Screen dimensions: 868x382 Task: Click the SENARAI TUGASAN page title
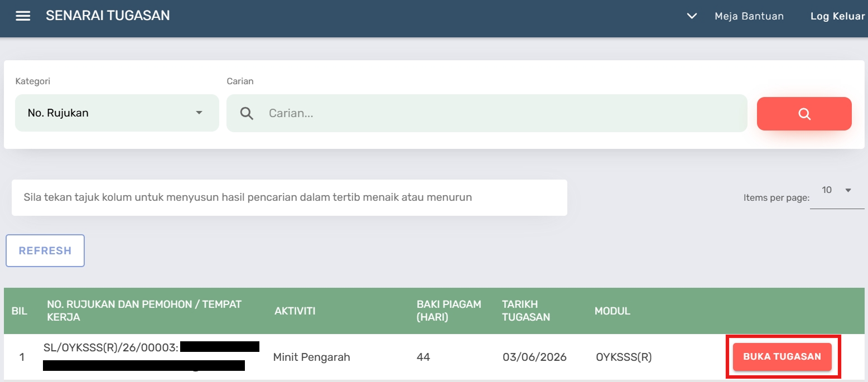pos(108,16)
